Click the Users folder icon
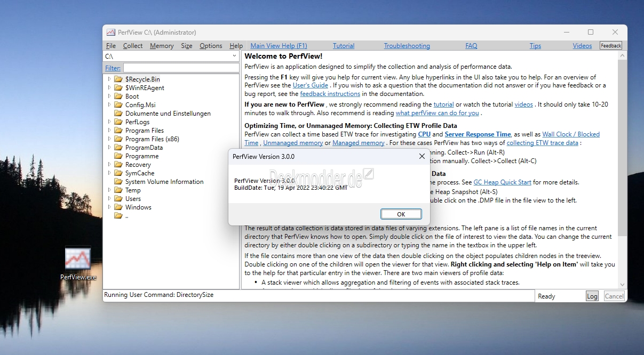The width and height of the screenshot is (644, 355). (118, 199)
